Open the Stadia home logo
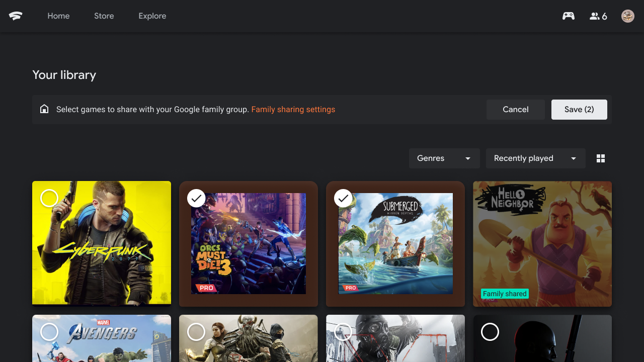644x362 pixels. click(x=16, y=16)
